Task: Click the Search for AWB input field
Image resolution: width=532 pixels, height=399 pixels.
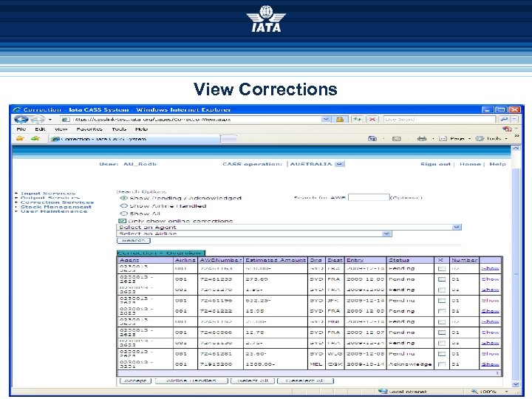Action: click(x=369, y=197)
